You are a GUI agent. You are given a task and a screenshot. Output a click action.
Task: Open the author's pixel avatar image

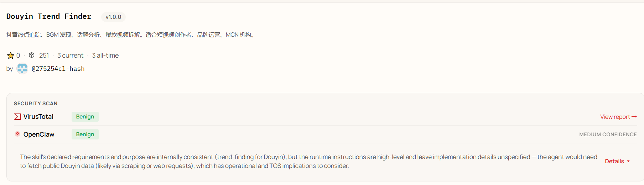(x=22, y=69)
